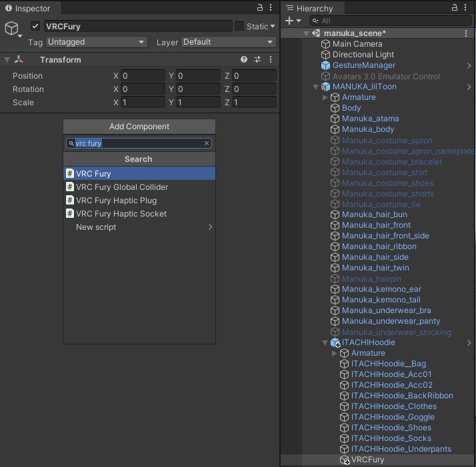The height and width of the screenshot is (467, 476).
Task: Click the Manuka_atama object icon
Action: [335, 119]
